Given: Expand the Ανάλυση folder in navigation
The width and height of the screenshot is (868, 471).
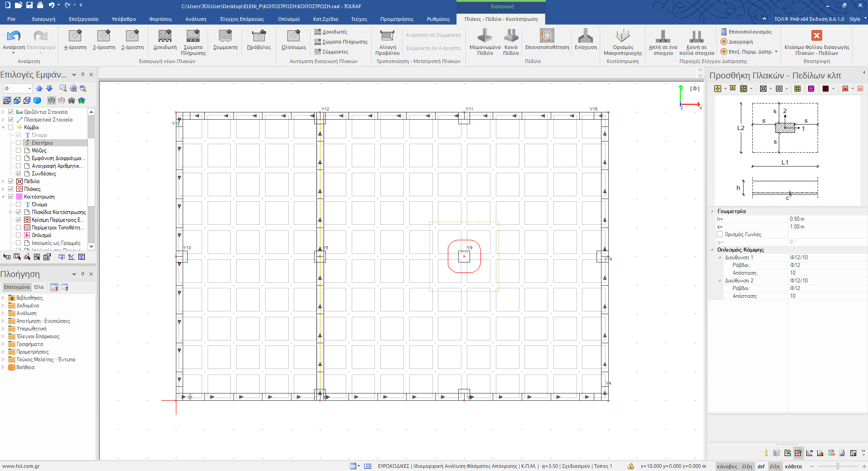Looking at the screenshot, I should pos(3,313).
